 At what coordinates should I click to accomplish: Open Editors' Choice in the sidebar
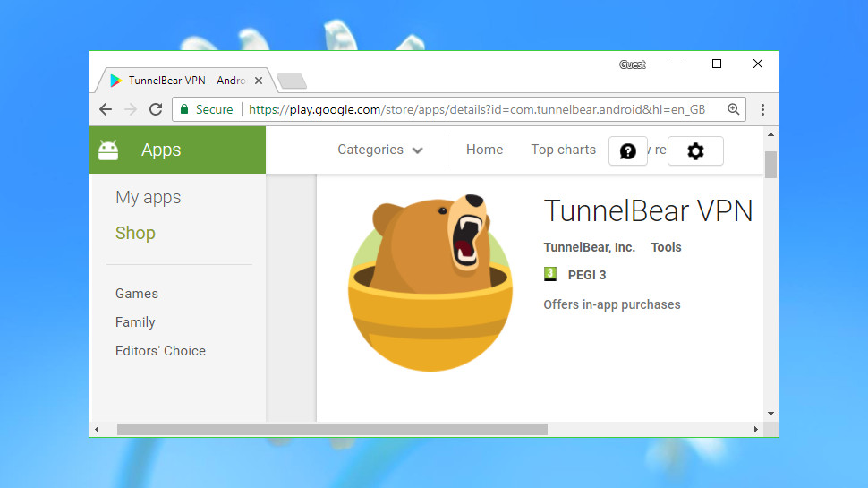coord(160,351)
